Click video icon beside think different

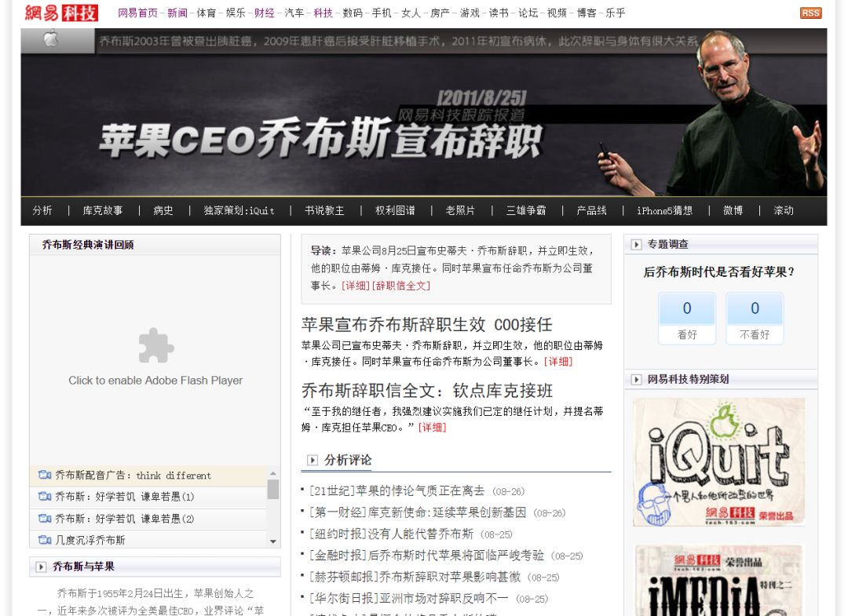[45, 476]
